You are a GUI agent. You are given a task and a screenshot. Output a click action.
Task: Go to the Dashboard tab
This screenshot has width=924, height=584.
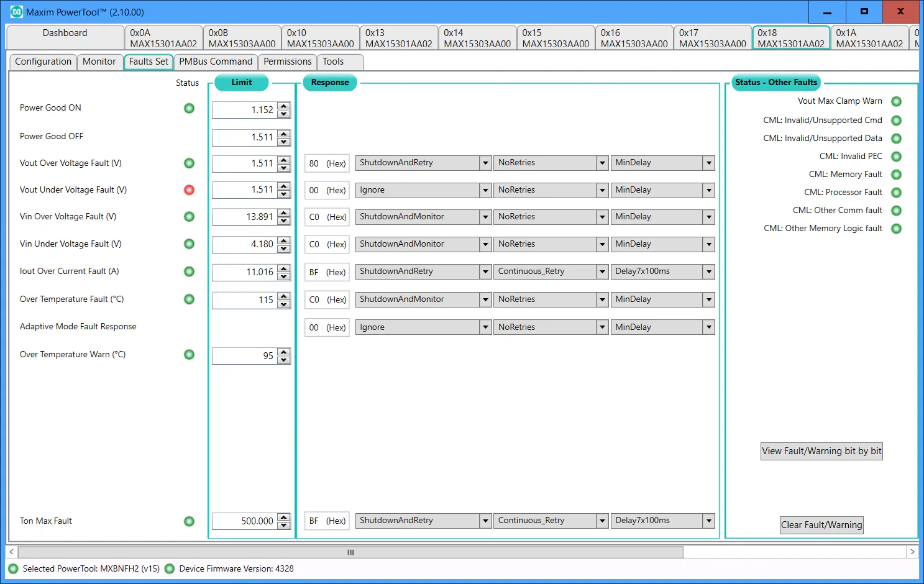coord(65,37)
